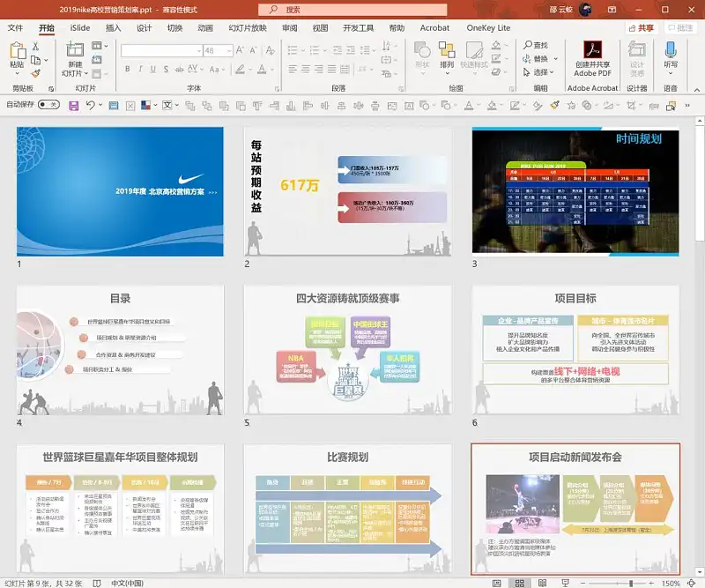Screen dimensions: 705x588
Task: Open Reading view from status bar
Action: (x=542, y=583)
